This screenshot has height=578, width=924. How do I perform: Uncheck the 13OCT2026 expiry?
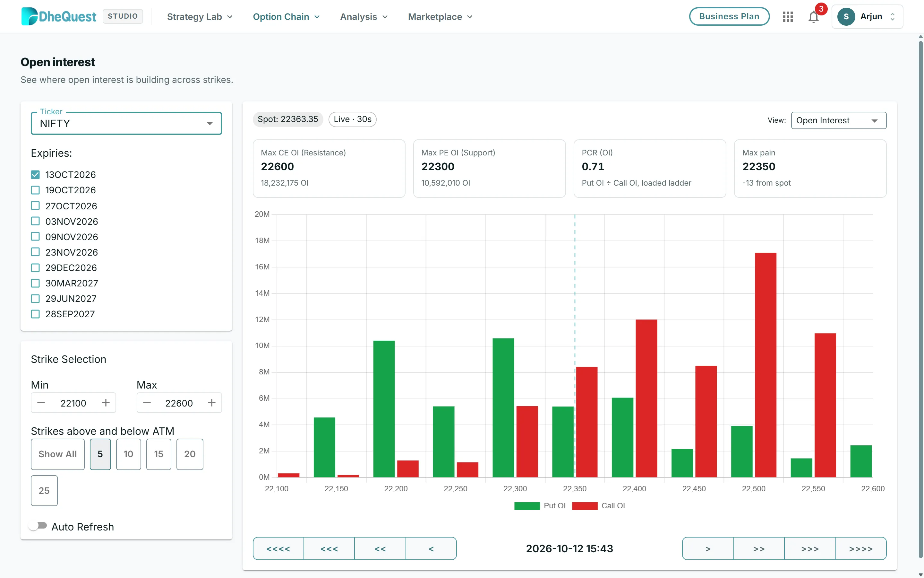click(35, 175)
